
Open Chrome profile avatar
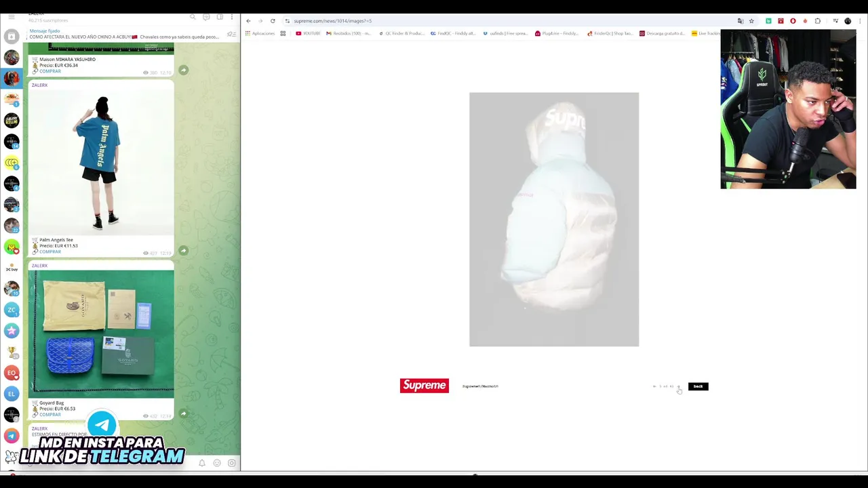[848, 21]
